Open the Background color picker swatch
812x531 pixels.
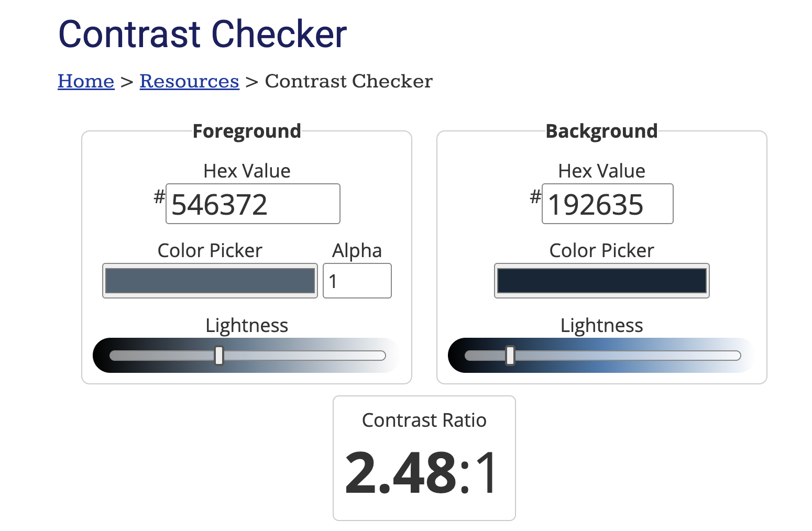click(601, 281)
